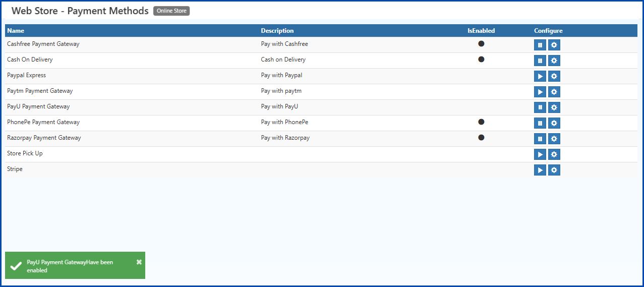Screen dimensions: 644x287
Task: Configure Paytm Payment Gateway gear icon
Action: (554, 92)
